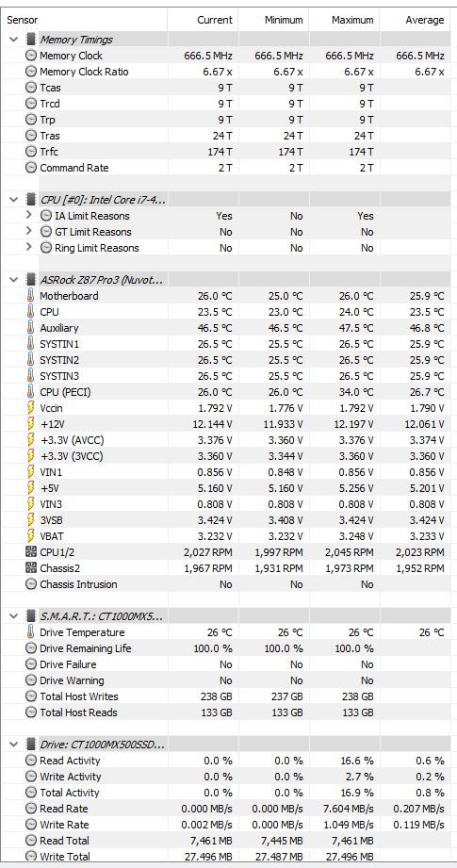Click the 2,027 RPM current value

pyautogui.click(x=208, y=552)
